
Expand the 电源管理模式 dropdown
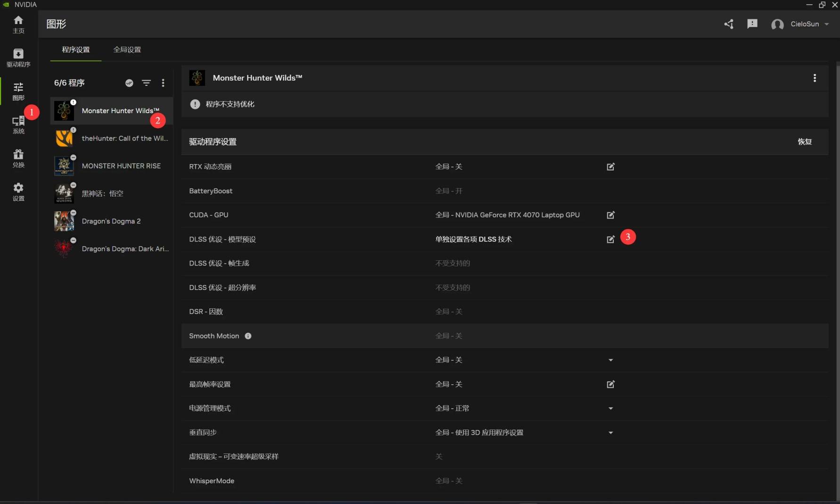pos(610,408)
